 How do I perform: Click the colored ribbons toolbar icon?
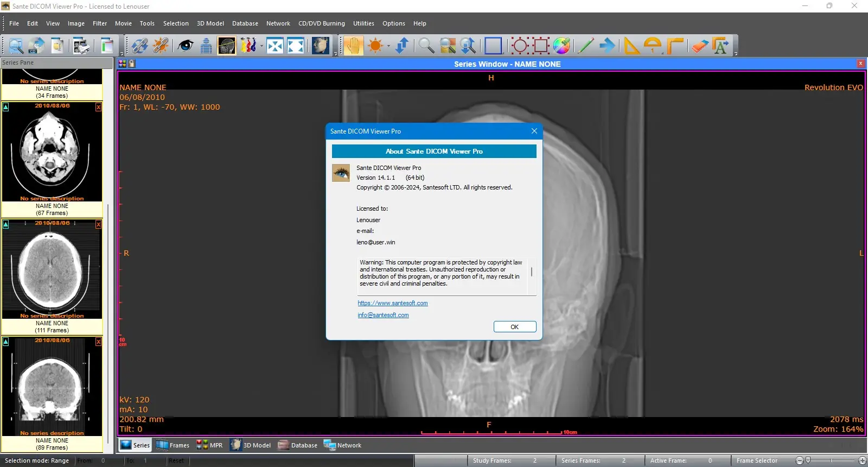point(248,46)
